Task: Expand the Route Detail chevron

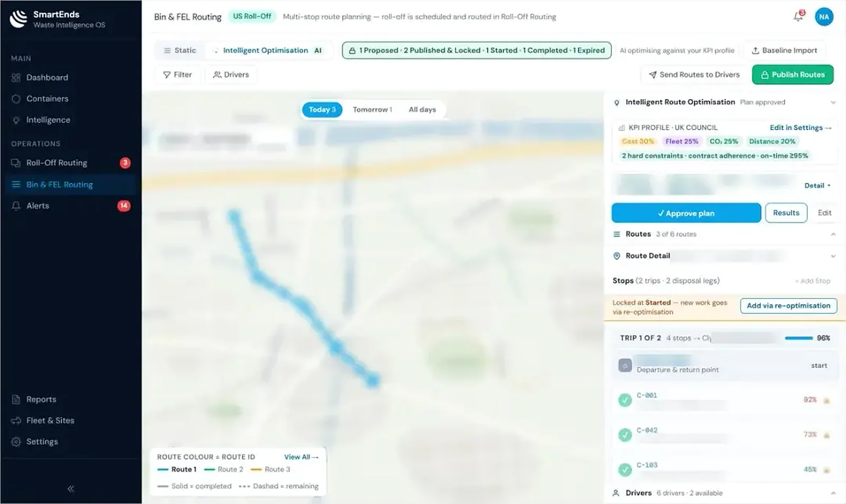Action: 833,256
